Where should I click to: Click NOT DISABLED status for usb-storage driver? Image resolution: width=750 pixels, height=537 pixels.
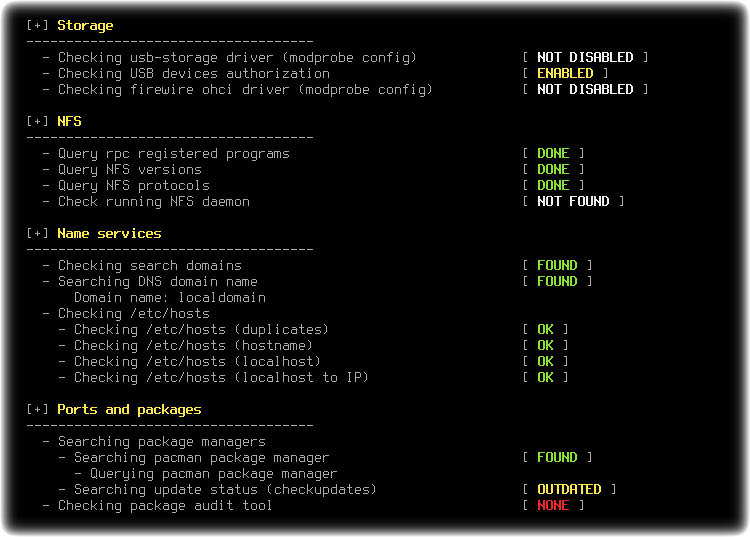(x=585, y=57)
